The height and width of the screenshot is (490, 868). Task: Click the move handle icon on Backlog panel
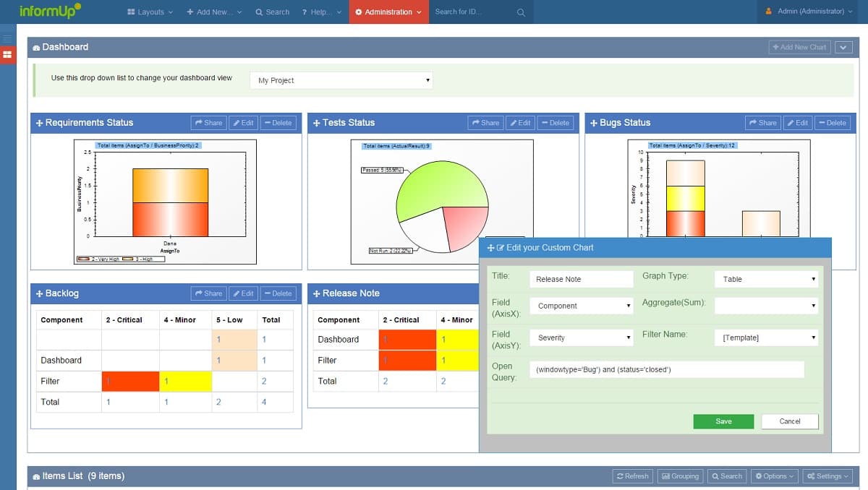[x=40, y=293]
